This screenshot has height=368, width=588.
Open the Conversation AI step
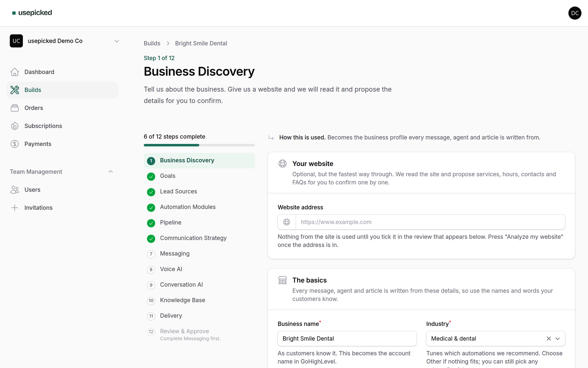point(199,284)
